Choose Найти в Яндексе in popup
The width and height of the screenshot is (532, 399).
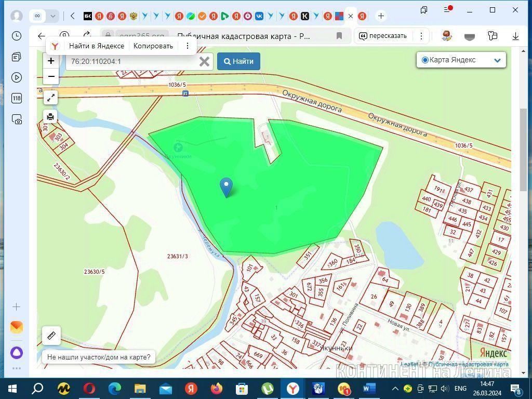[96, 46]
